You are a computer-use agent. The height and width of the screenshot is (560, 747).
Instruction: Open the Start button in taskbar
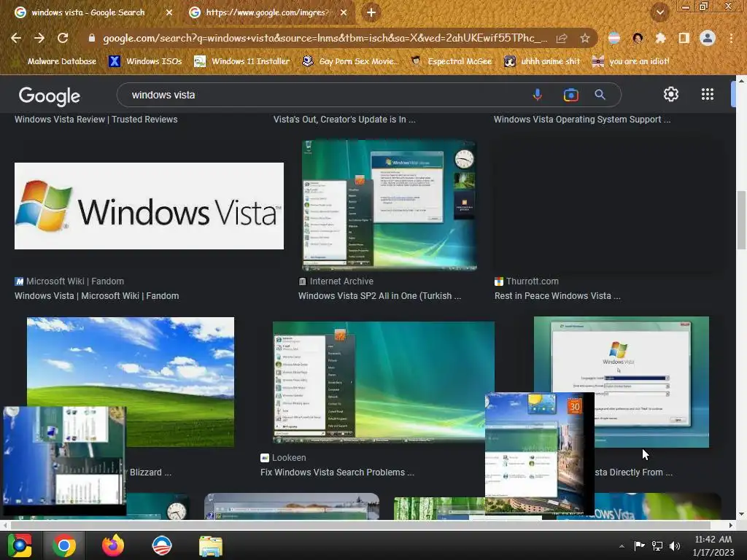20,545
